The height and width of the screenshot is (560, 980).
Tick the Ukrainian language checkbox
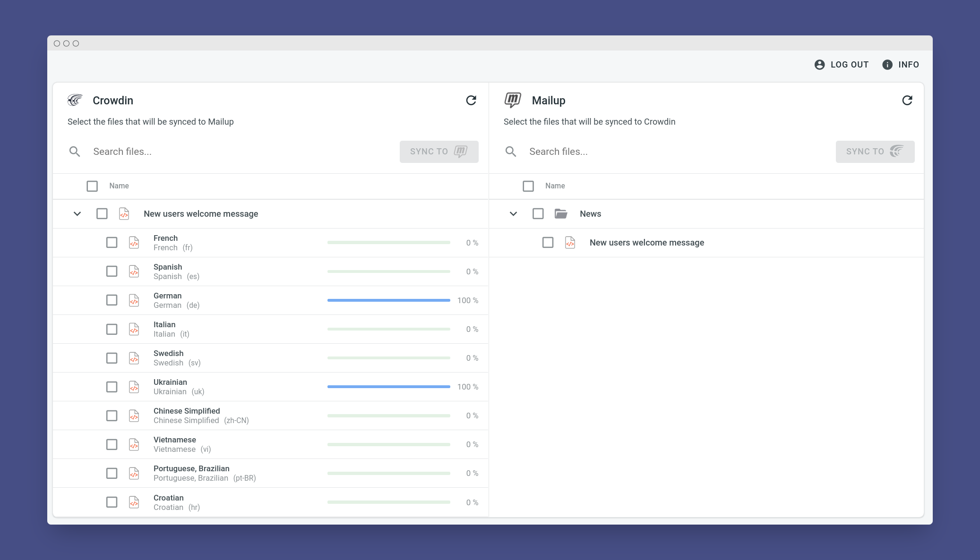tap(112, 387)
